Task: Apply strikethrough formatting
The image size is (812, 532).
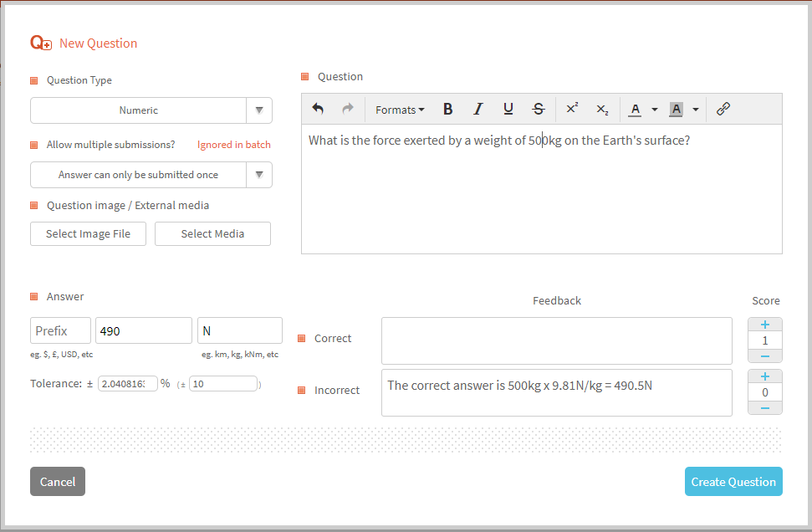Action: tap(539, 110)
